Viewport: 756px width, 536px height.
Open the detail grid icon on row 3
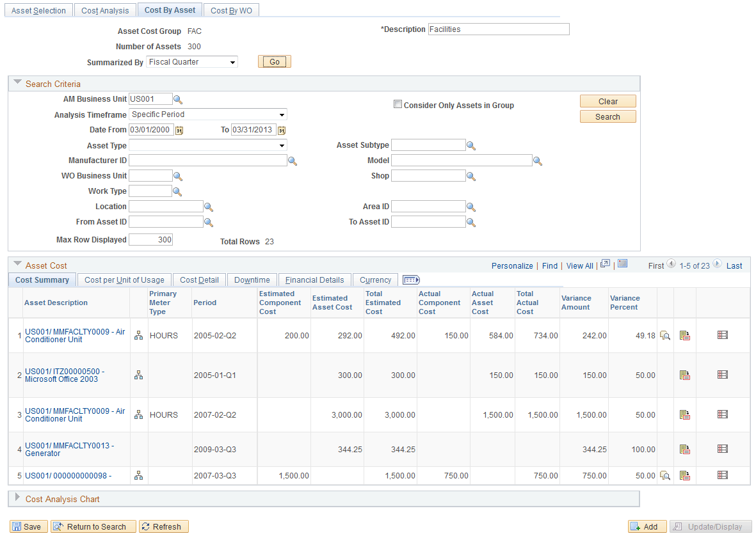pos(723,414)
